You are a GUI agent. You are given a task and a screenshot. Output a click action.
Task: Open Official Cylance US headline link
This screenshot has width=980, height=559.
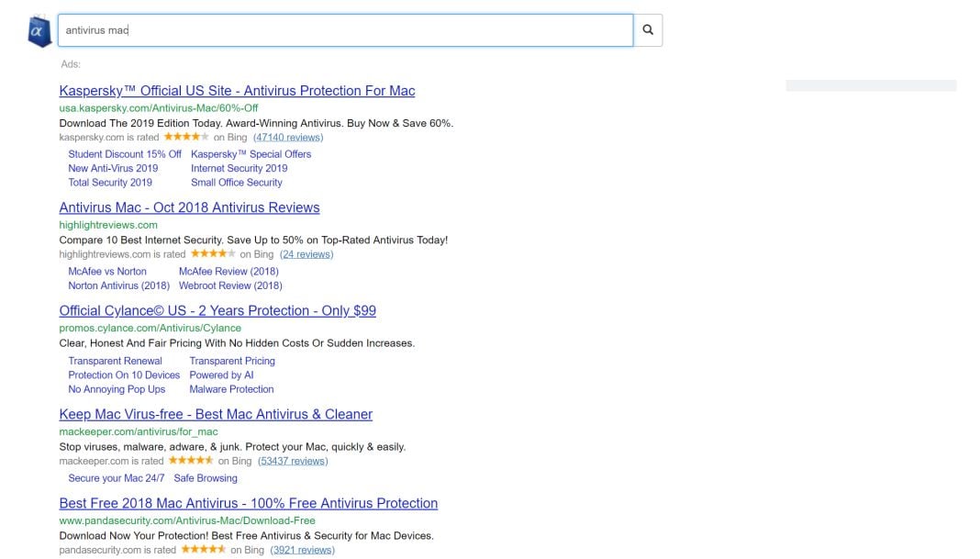217,311
